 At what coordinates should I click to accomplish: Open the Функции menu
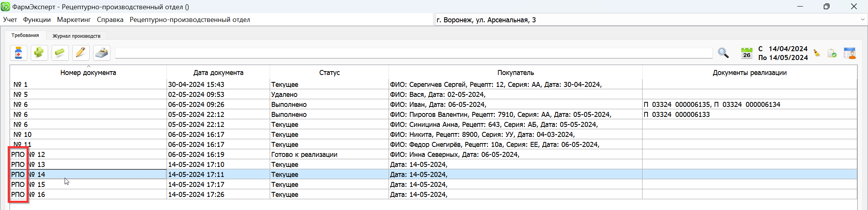(37, 20)
